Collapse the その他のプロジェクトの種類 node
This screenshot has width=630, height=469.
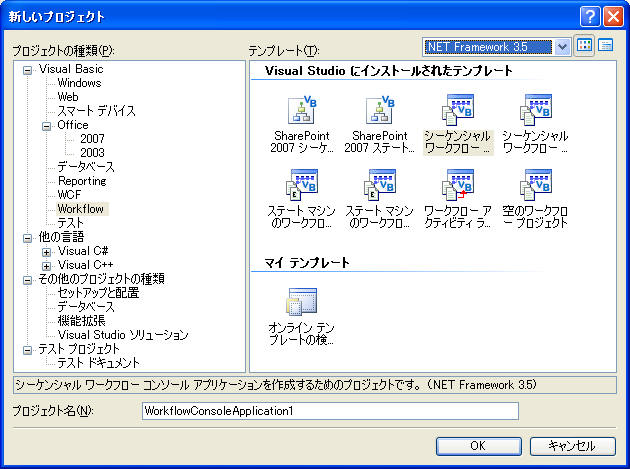click(x=27, y=281)
